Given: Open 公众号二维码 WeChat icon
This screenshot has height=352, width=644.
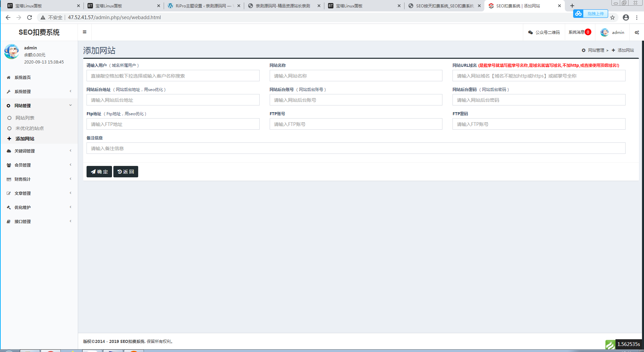Looking at the screenshot, I should (x=530, y=33).
